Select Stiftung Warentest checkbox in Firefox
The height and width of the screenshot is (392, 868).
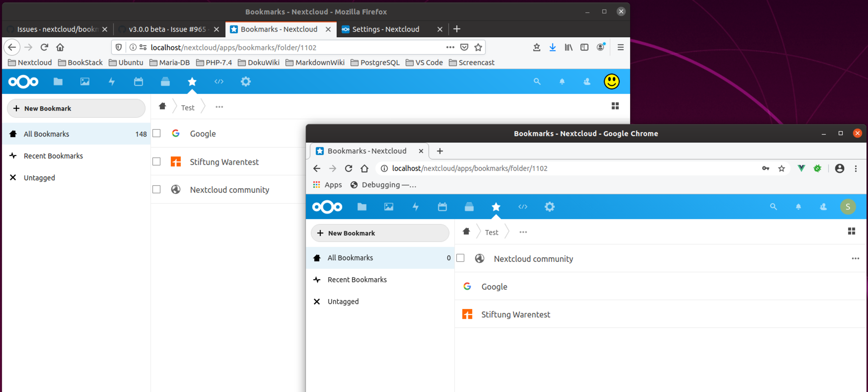(x=156, y=161)
